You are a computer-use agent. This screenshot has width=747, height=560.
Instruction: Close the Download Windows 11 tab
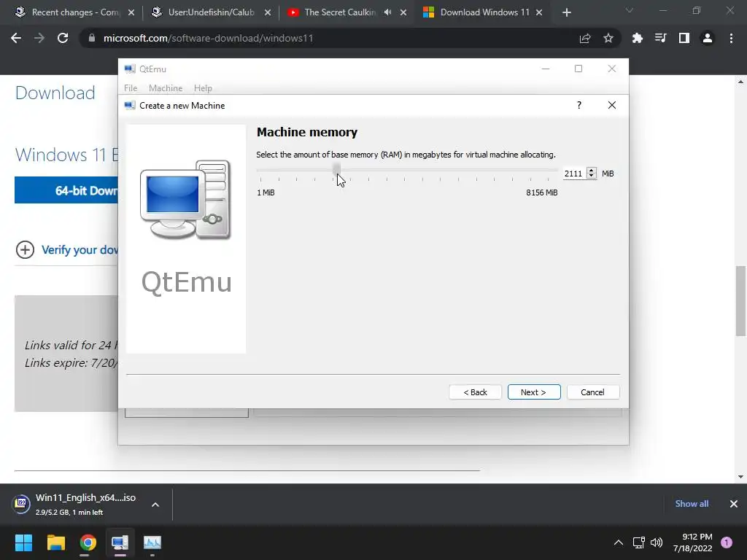tap(539, 12)
